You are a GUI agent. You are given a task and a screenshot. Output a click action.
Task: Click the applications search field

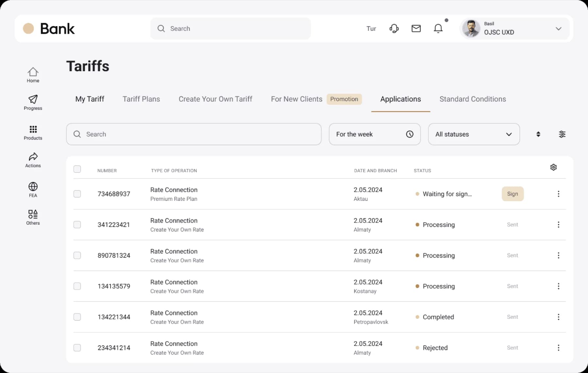tap(193, 134)
